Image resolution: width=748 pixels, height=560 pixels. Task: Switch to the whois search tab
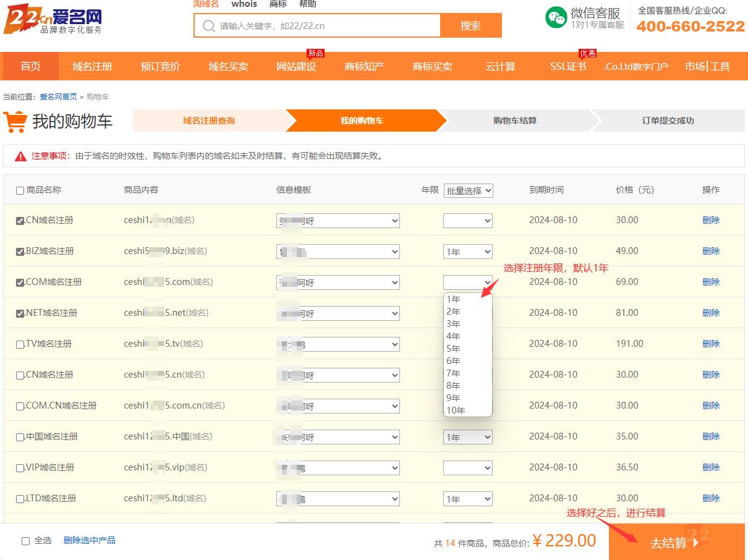coord(244,4)
